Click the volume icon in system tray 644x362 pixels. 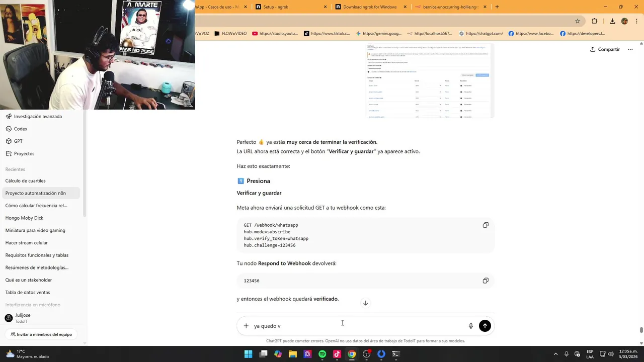tap(611, 354)
